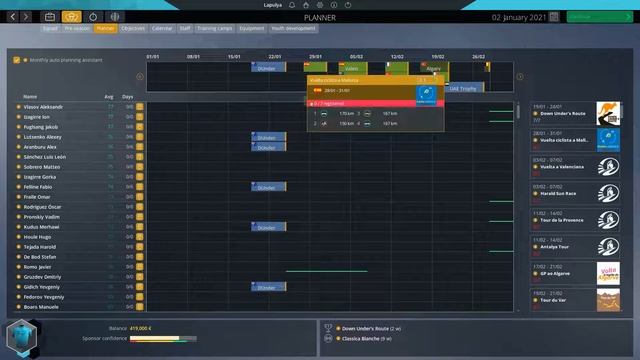
Task: Select the highlighted team section icon
Action: 71,17
